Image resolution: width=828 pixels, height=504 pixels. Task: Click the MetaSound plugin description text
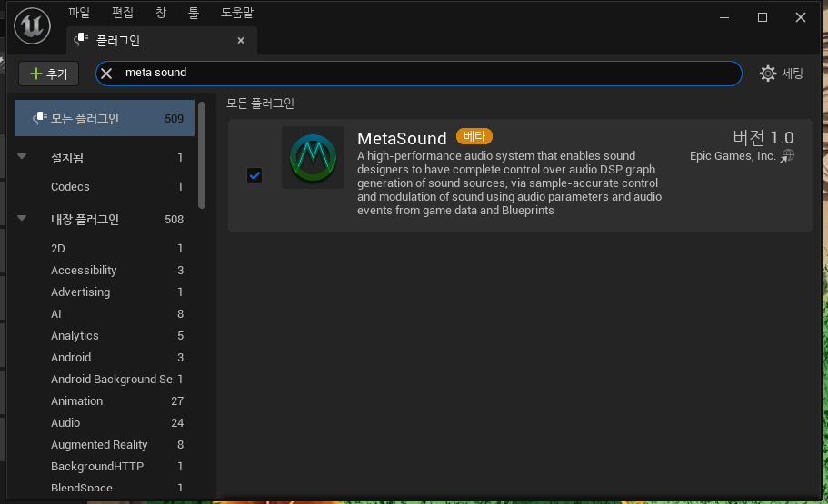click(509, 183)
